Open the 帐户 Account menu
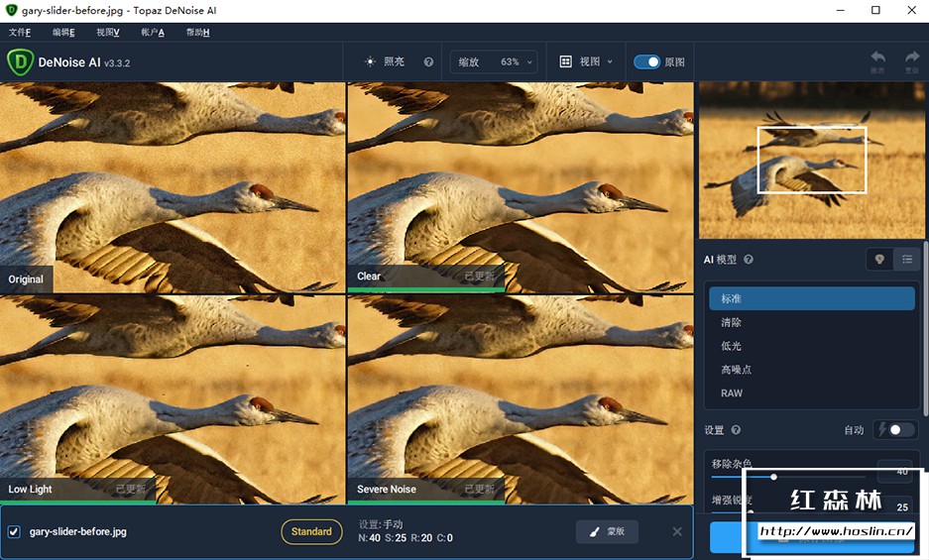Image resolution: width=929 pixels, height=560 pixels. point(153,32)
